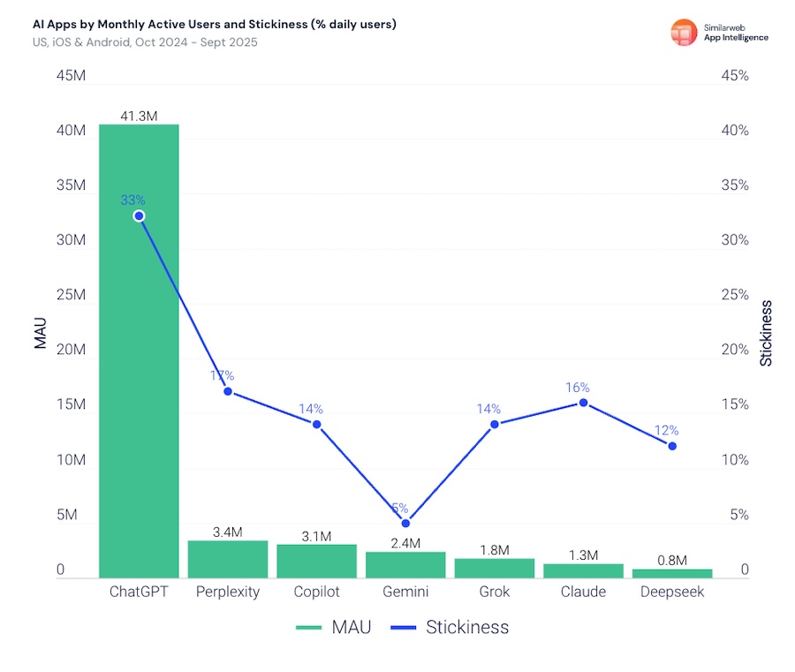
Task: Click the green MAU legend swatch
Action: 307,628
